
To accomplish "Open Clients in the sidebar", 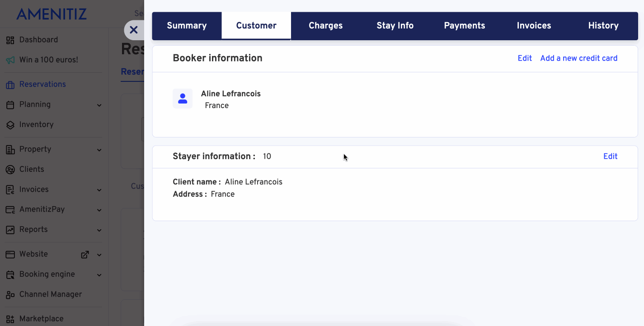I will (x=32, y=169).
